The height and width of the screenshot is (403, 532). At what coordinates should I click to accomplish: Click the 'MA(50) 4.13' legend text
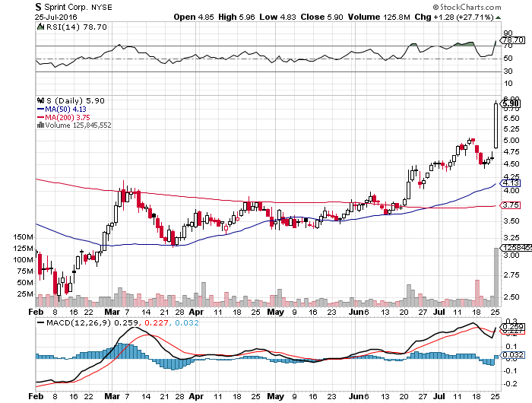[66, 109]
